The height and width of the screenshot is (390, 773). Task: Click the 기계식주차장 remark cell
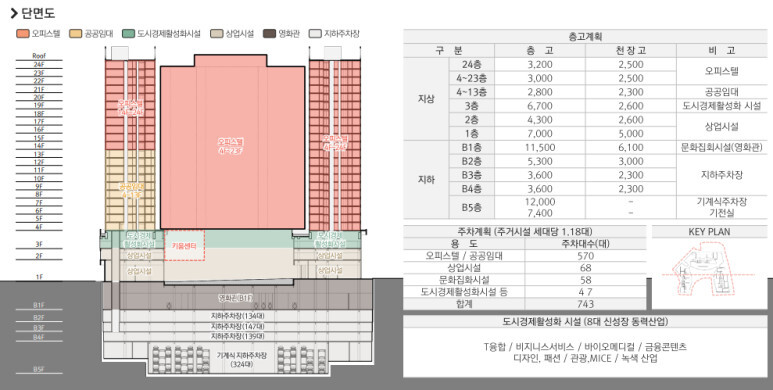click(721, 202)
